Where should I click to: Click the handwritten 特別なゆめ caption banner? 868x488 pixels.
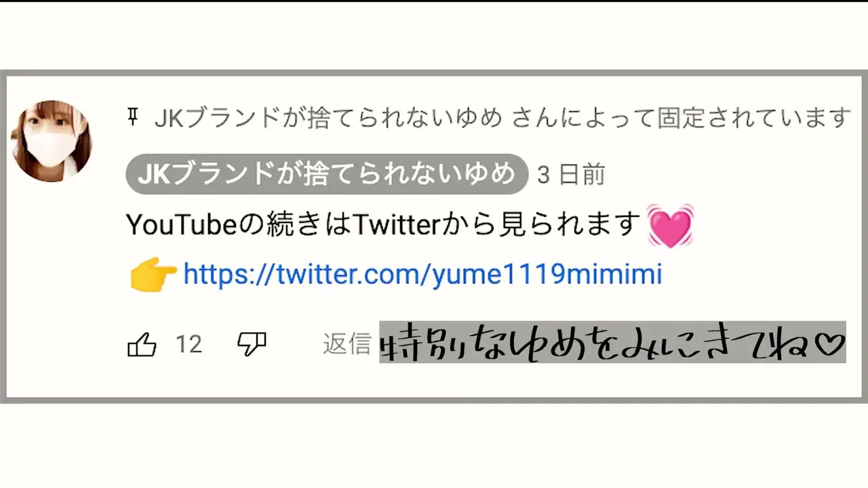tap(612, 342)
